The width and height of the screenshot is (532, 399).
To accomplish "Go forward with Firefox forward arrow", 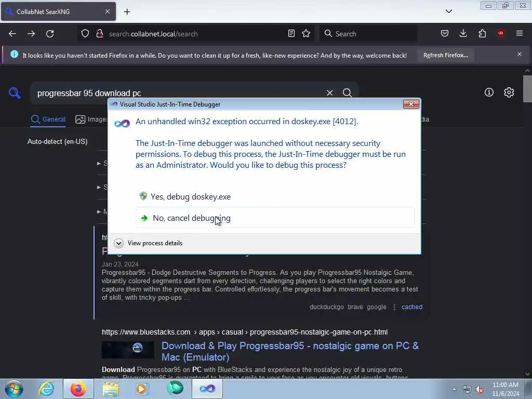I will [x=31, y=34].
